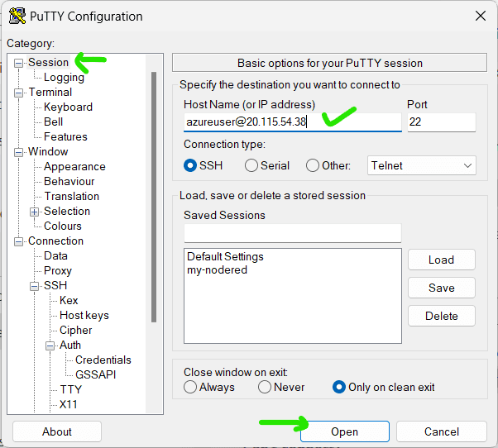Open the GSSAPI settings category
The height and width of the screenshot is (448, 498).
click(96, 374)
